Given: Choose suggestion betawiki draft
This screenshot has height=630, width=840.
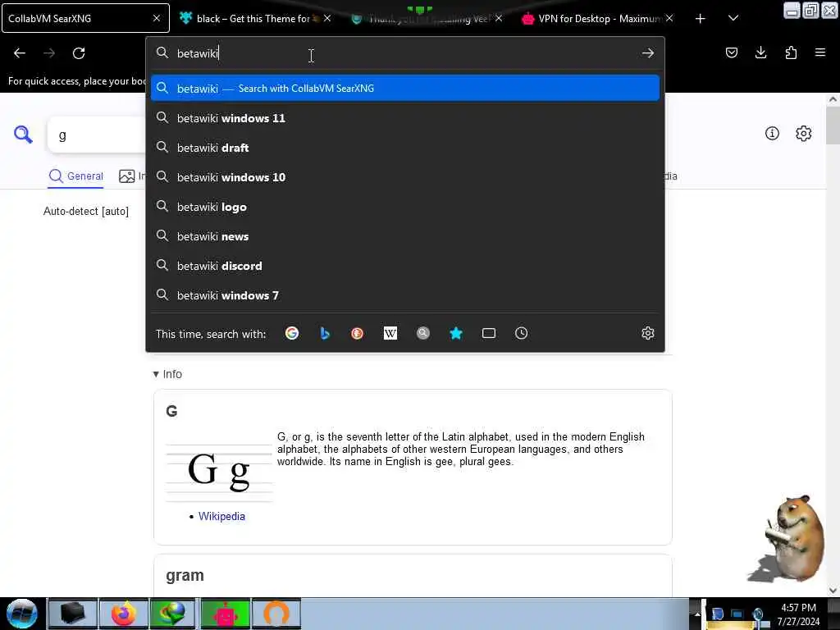Looking at the screenshot, I should (405, 148).
